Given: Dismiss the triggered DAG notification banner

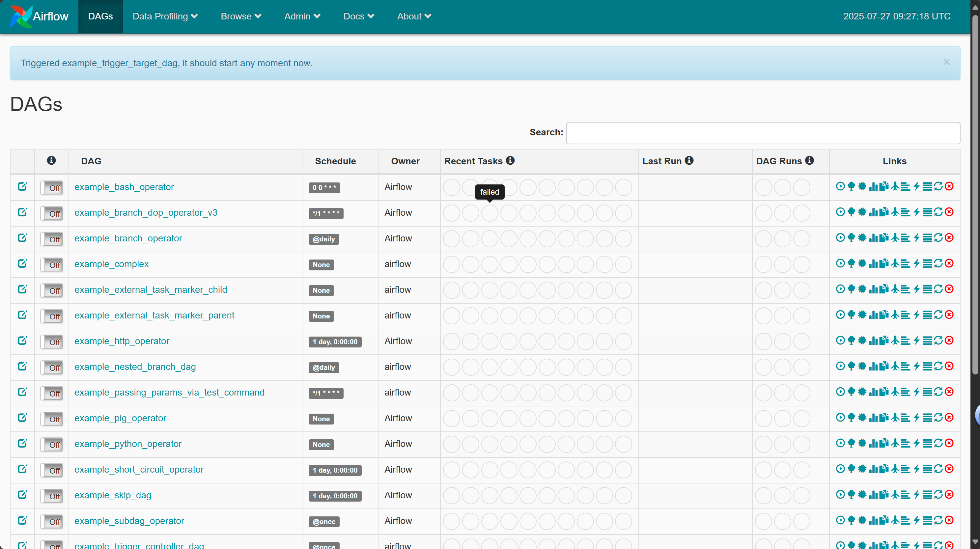Looking at the screenshot, I should click(946, 62).
